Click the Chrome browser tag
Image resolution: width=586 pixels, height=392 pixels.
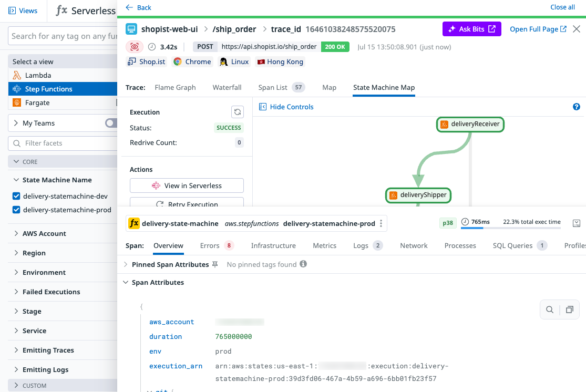click(192, 61)
